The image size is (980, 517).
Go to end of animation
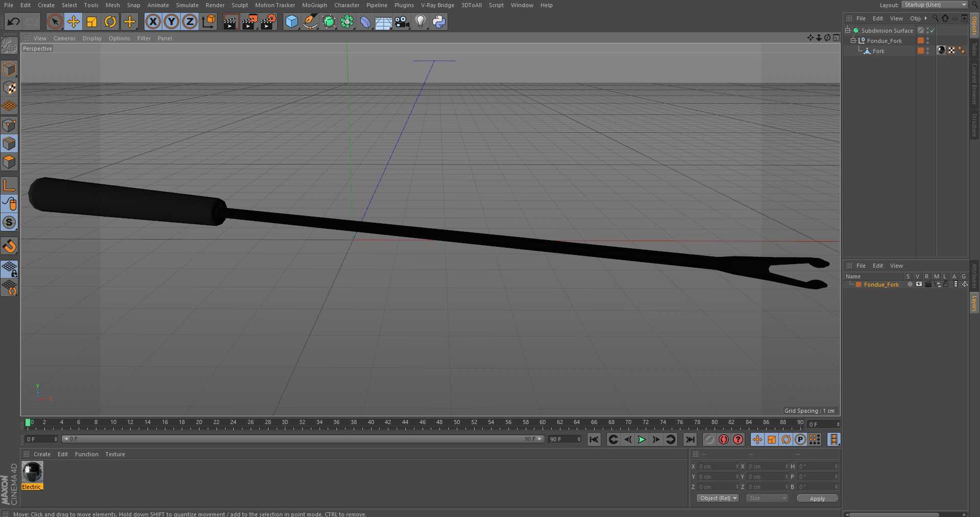690,439
